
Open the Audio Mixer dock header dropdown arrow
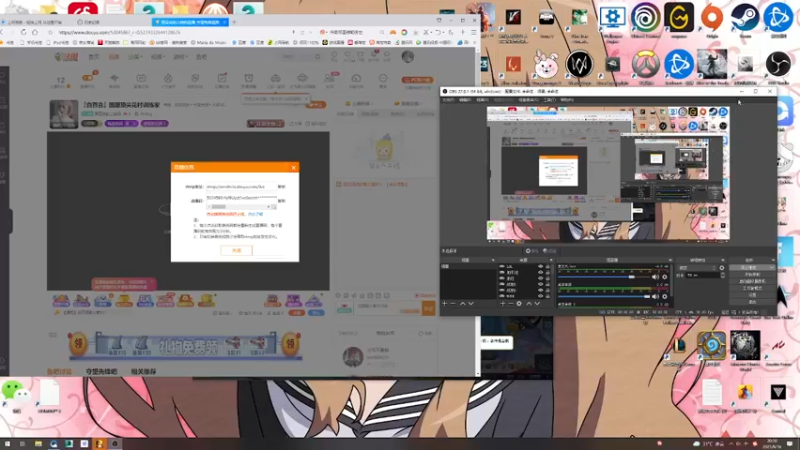point(670,260)
